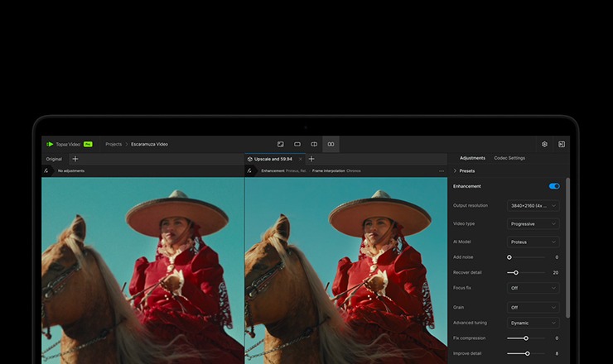This screenshot has width=613, height=364.
Task: Select the single view mode icon
Action: (x=297, y=144)
